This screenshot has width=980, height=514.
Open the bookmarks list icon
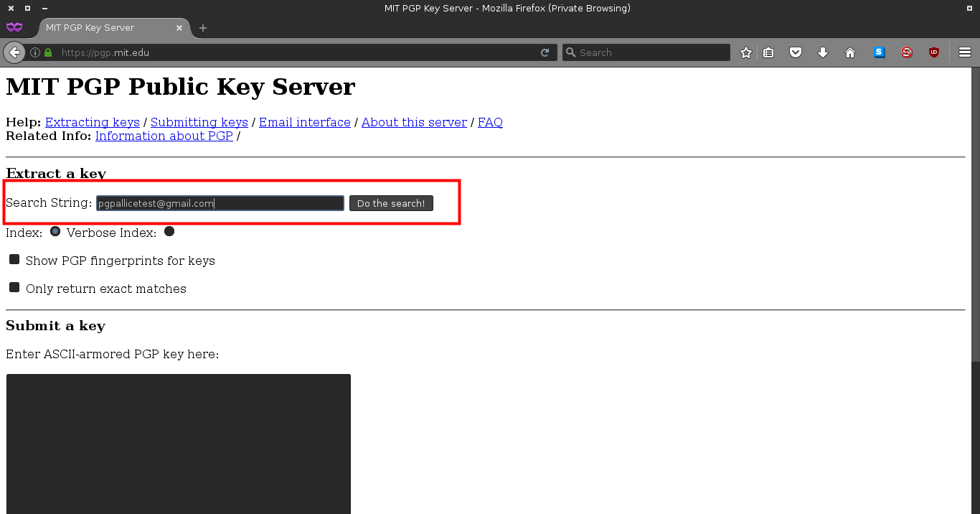[x=768, y=52]
